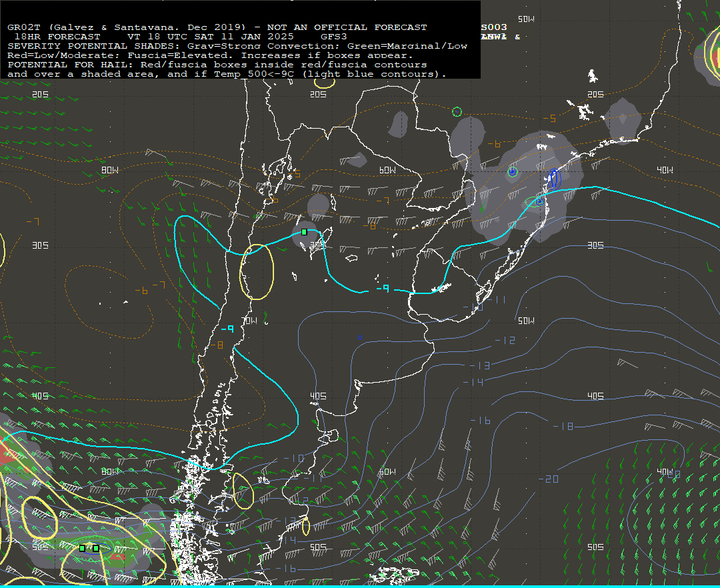Click the "70W" longitude label
Screen dimensions: 720x588
pos(249,321)
